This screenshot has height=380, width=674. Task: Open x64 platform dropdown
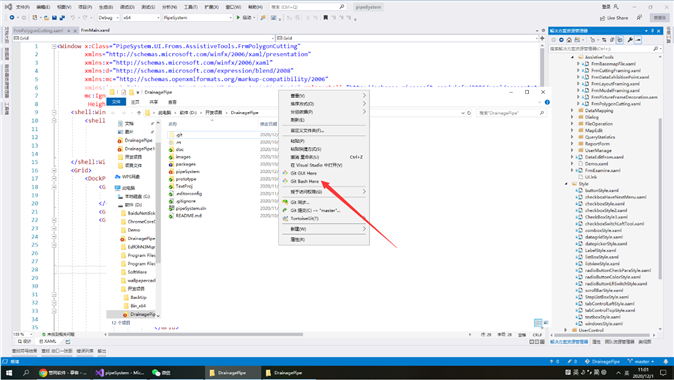(141, 18)
